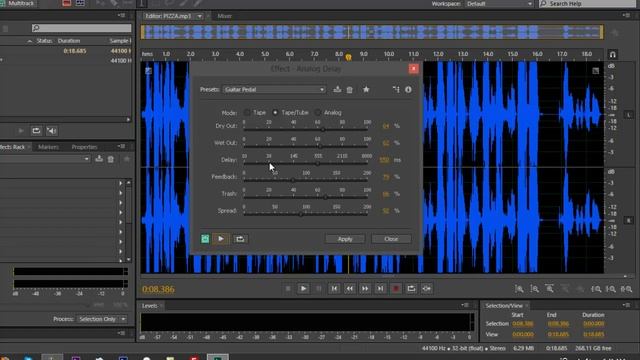The image size is (640, 360).
Task: Play audio from transport bar
Action: click(303, 289)
